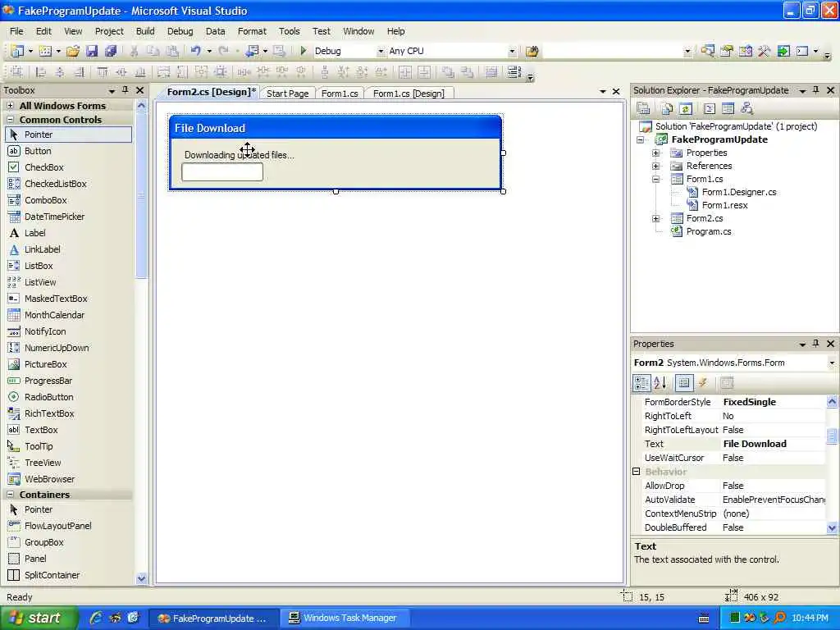
Task: Click the Properties panel vertical scrollbar thumb
Action: pos(832,436)
